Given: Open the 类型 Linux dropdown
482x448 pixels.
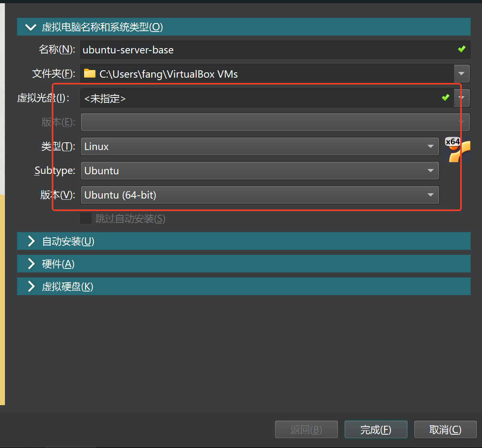Looking at the screenshot, I should point(260,146).
